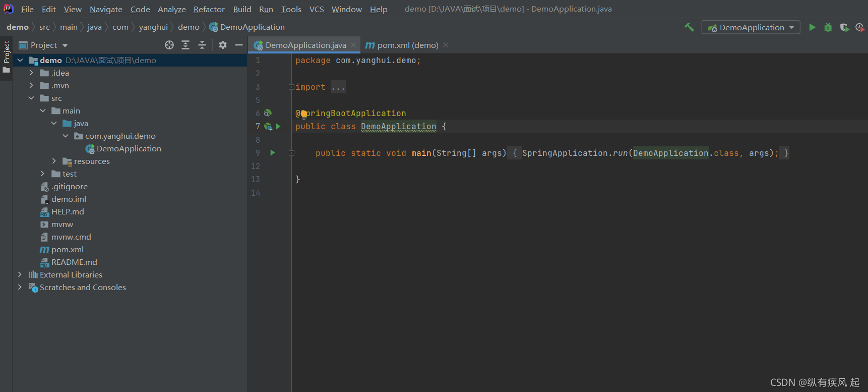The height and width of the screenshot is (392, 868).
Task: Expand the test folder
Action: click(43, 174)
